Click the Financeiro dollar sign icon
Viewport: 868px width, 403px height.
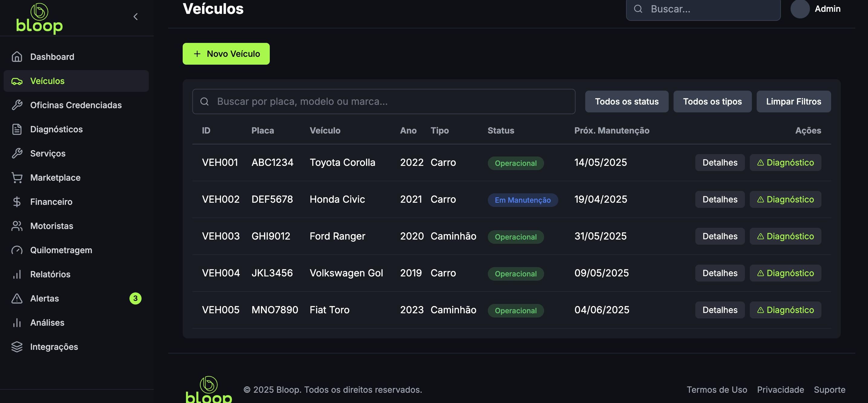point(17,202)
